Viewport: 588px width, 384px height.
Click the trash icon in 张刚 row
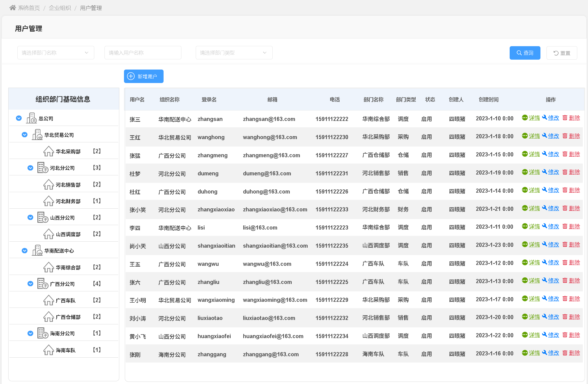pyautogui.click(x=565, y=353)
